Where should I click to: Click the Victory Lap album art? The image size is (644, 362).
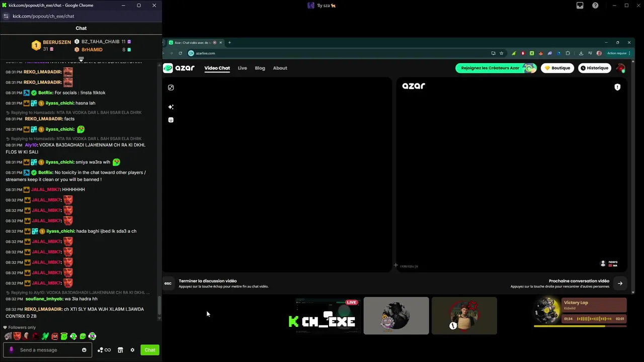pyautogui.click(x=547, y=310)
